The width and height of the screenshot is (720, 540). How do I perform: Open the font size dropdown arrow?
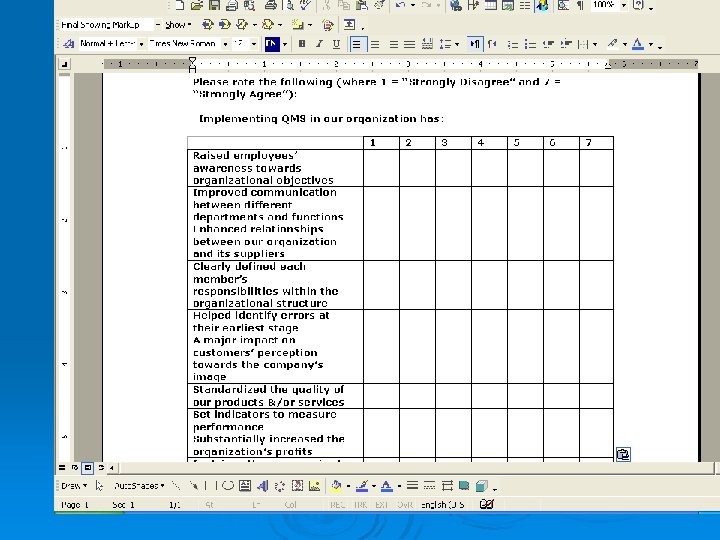tap(253, 44)
